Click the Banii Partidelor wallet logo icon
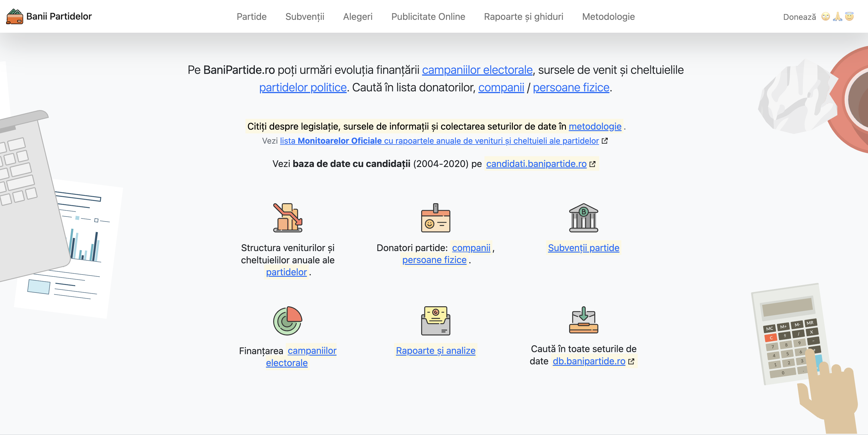This screenshot has width=868, height=435. pos(15,17)
